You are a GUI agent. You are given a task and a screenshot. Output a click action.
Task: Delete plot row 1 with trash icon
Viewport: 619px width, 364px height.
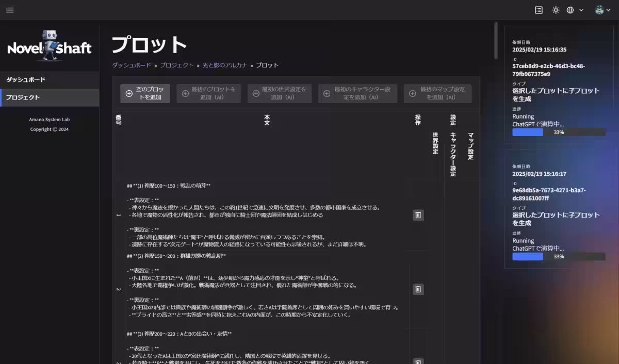tap(417, 215)
